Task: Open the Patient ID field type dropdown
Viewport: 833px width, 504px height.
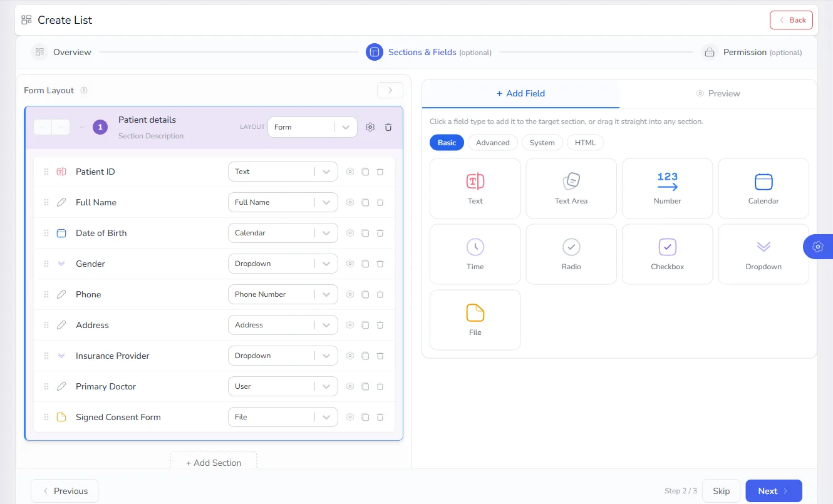Action: (x=283, y=172)
